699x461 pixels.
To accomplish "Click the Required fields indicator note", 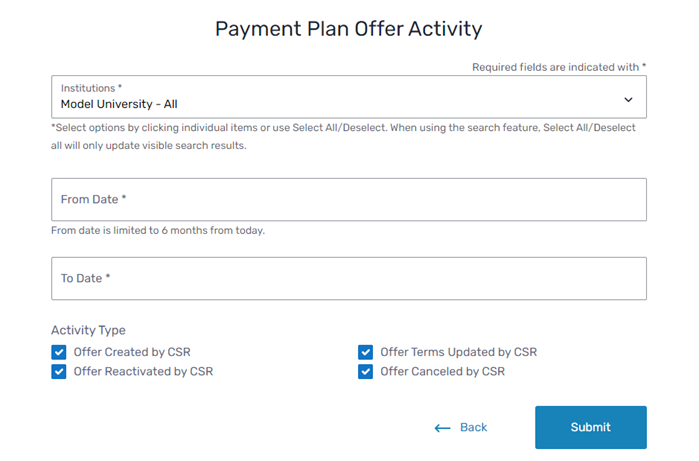I will [559, 67].
